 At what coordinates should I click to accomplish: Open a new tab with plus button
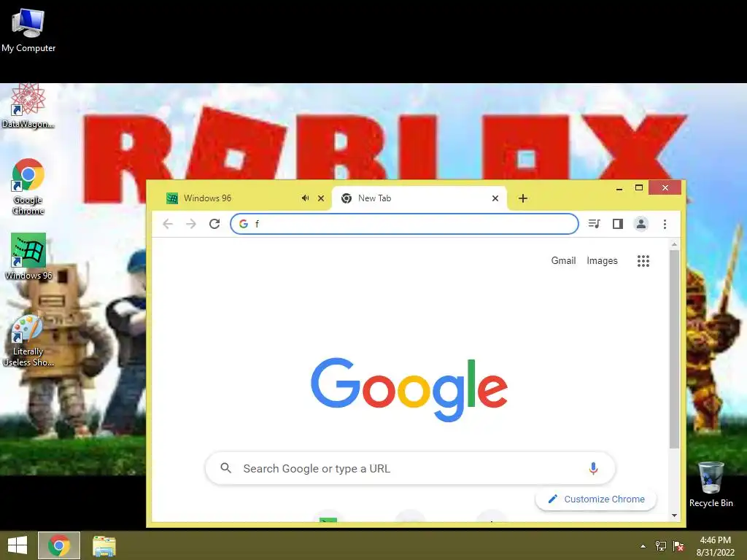[523, 198]
